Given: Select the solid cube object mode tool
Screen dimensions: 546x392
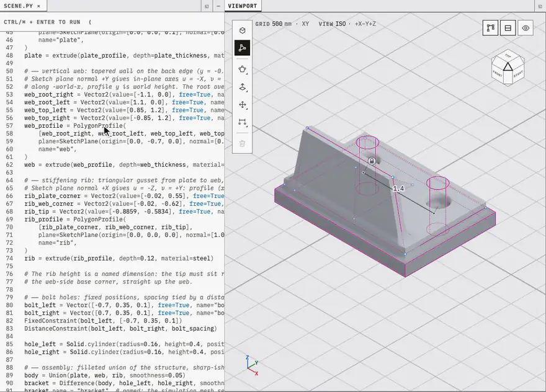Looking at the screenshot, I should pyautogui.click(x=243, y=30).
